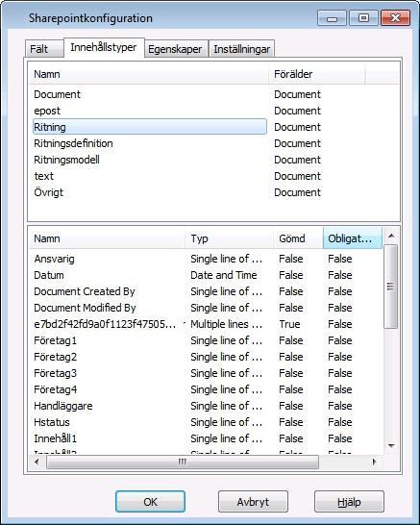
Task: Click the vertical scrollbar up arrow
Action: [x=391, y=236]
